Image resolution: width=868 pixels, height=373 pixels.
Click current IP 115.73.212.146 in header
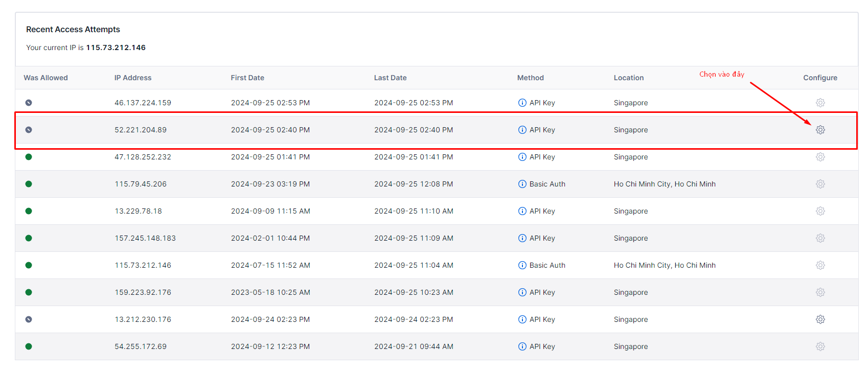tap(116, 48)
